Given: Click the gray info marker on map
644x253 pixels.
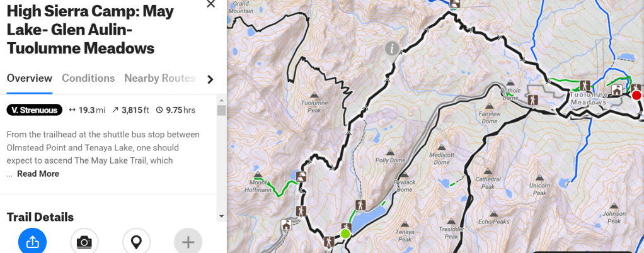Looking at the screenshot, I should coord(392,49).
